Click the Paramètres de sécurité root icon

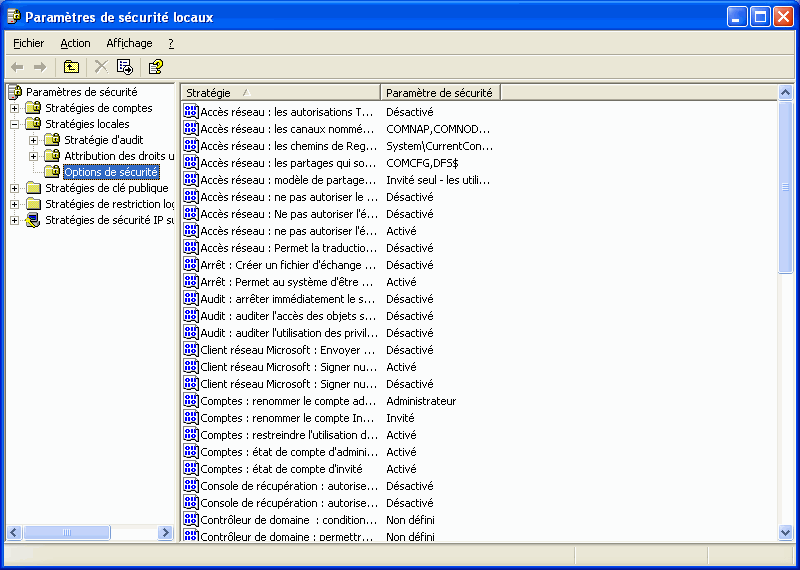pos(15,92)
